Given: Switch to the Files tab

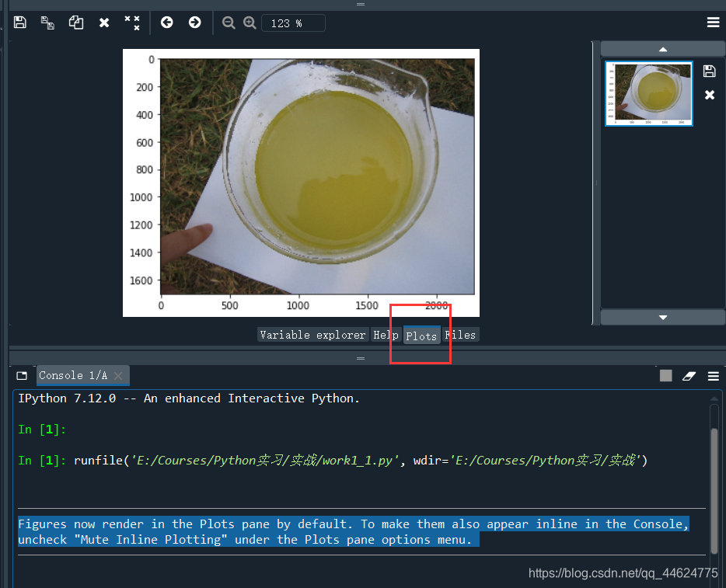Looking at the screenshot, I should click(x=460, y=335).
